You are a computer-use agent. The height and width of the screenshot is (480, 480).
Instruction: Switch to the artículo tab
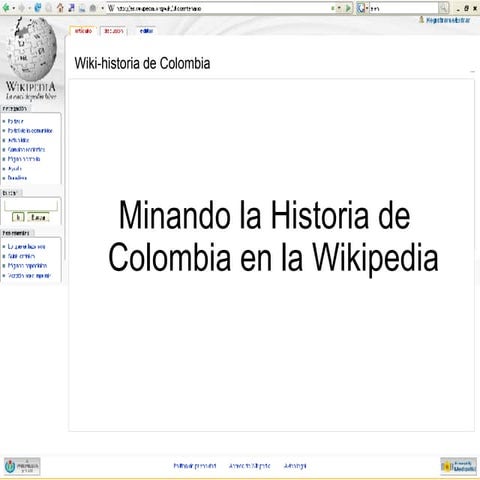[83, 31]
